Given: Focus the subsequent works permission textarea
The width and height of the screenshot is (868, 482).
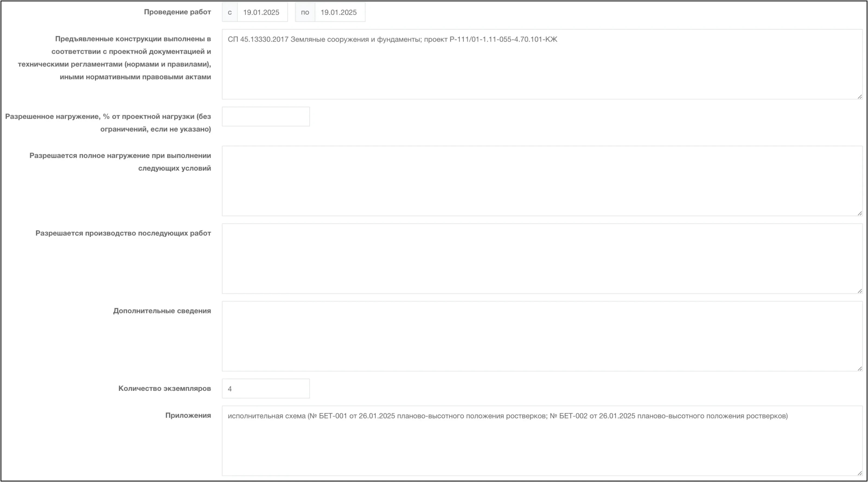Looking at the screenshot, I should pyautogui.click(x=541, y=258).
